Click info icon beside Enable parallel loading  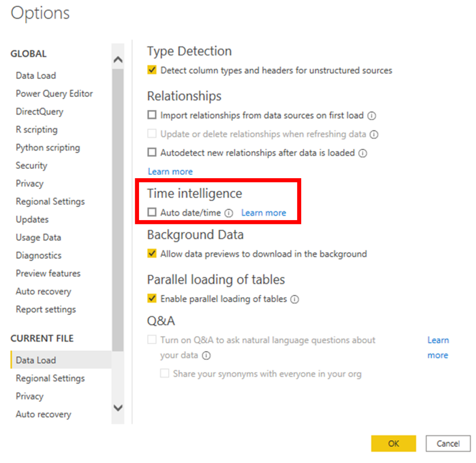pyautogui.click(x=295, y=300)
